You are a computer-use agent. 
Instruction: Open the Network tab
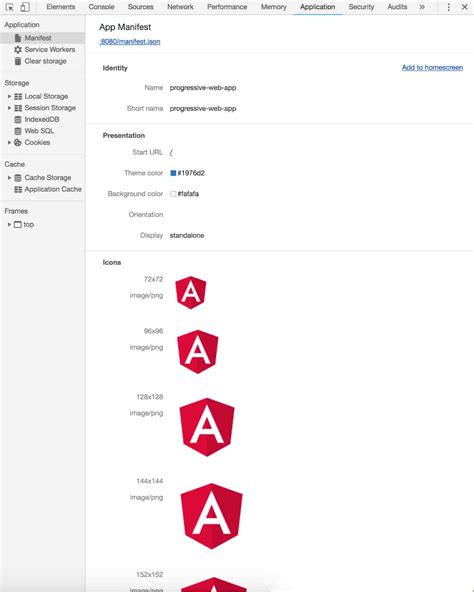[181, 7]
